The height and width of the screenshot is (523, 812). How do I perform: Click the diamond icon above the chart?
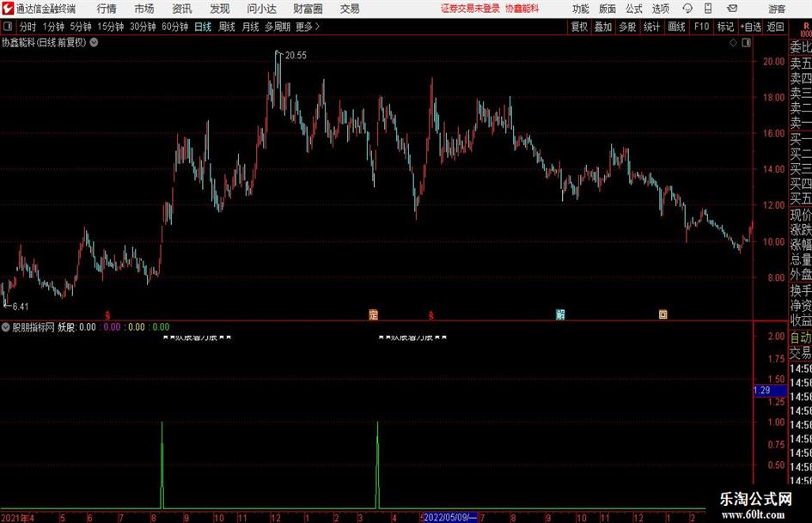pos(733,43)
